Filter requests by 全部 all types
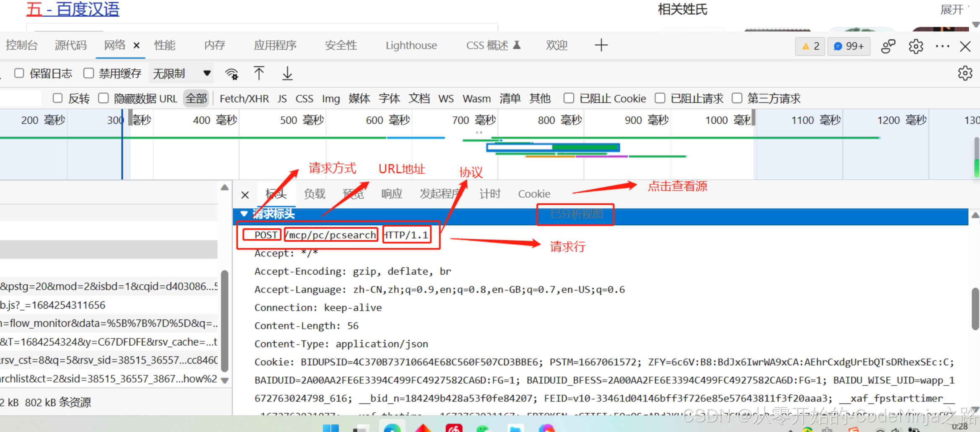 pyautogui.click(x=196, y=99)
